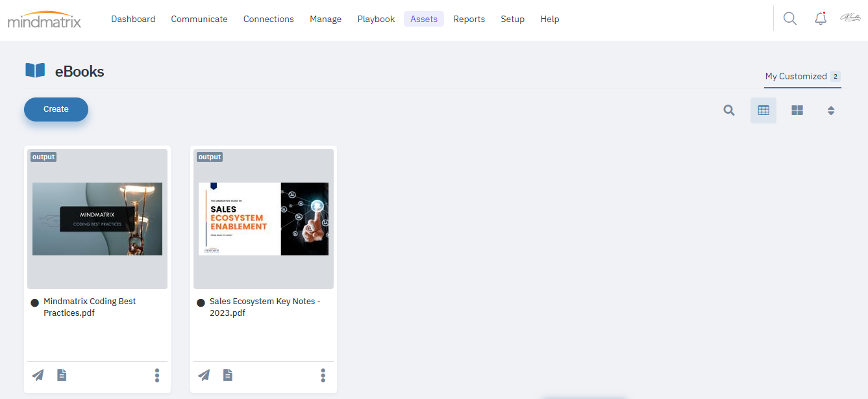This screenshot has height=399, width=868.
Task: Open the Setup menu
Action: pyautogui.click(x=512, y=19)
